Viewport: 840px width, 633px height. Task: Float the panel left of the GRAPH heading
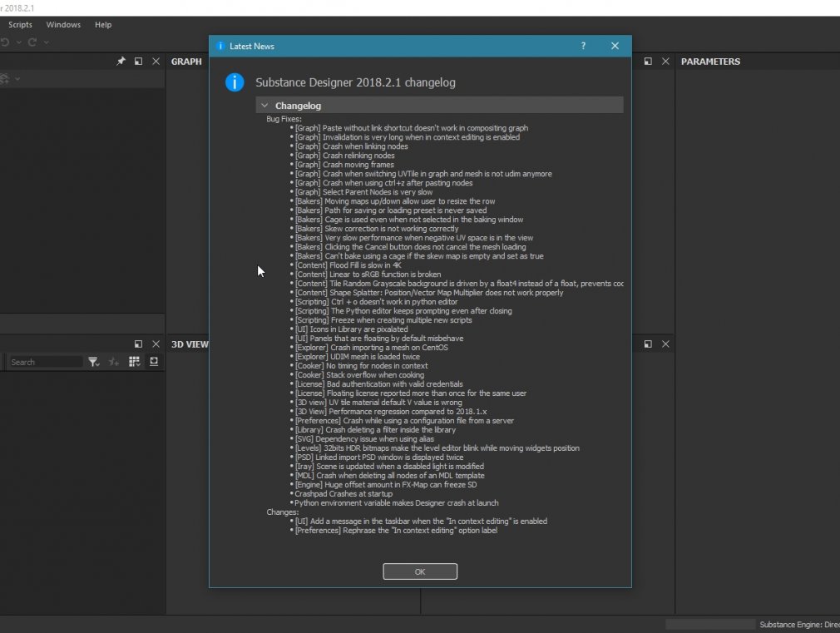click(138, 61)
